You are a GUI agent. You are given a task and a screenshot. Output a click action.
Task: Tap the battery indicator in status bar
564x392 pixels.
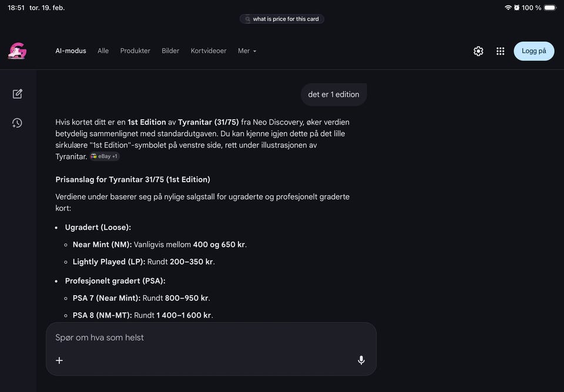point(550,8)
